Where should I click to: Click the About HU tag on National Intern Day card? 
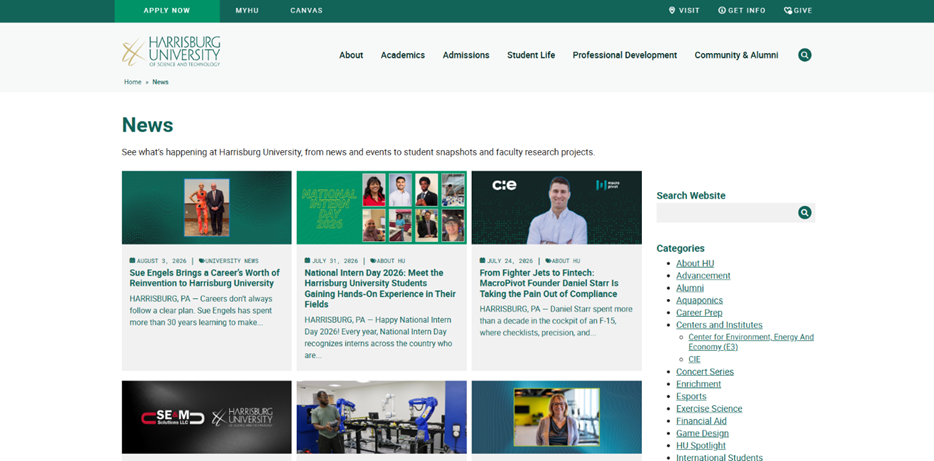click(387, 261)
